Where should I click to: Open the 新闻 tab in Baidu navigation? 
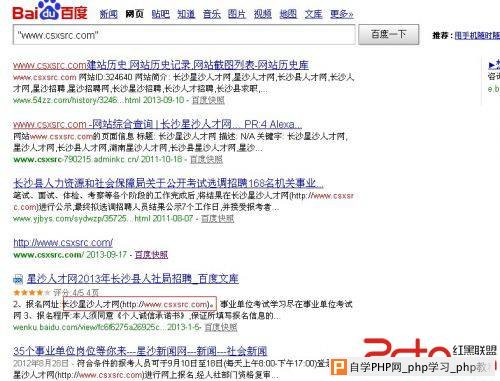click(x=109, y=14)
